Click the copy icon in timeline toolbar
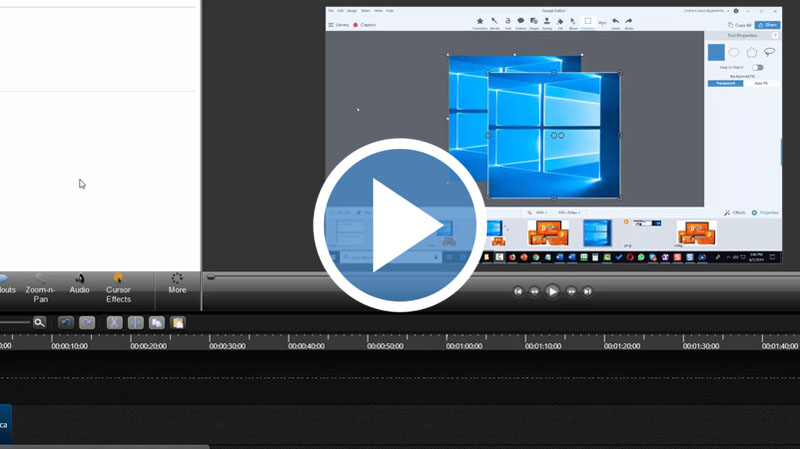800x449 pixels. (156, 323)
